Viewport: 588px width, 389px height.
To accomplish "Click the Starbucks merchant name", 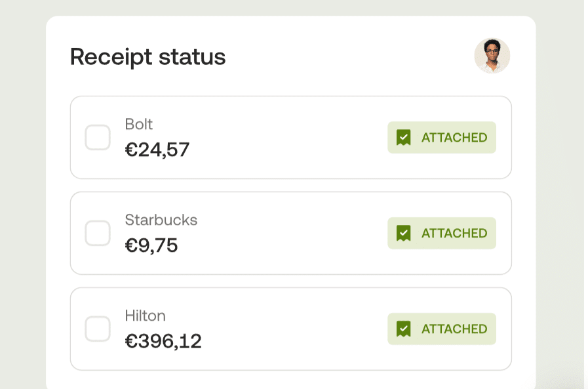I will tap(161, 220).
